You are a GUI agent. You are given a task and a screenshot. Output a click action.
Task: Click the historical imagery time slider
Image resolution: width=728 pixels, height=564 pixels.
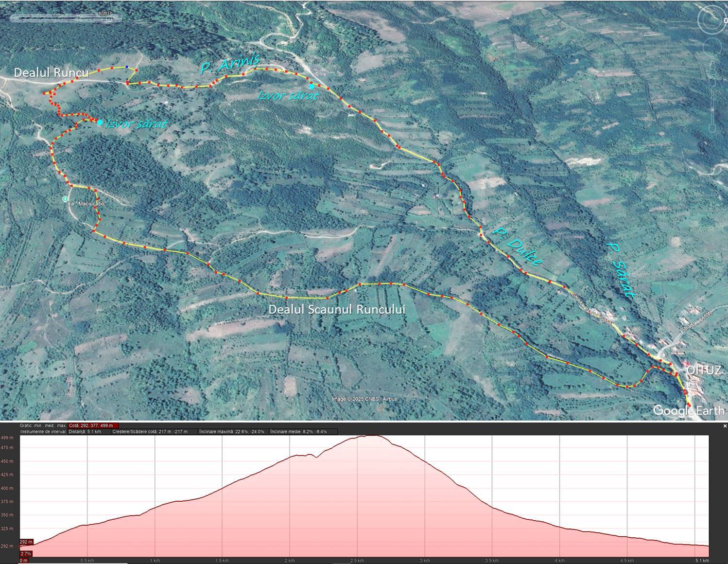65,18
